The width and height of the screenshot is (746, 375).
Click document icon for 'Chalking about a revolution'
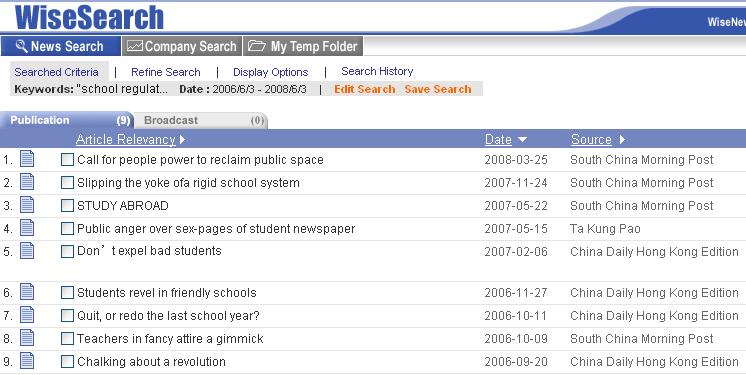pos(27,361)
